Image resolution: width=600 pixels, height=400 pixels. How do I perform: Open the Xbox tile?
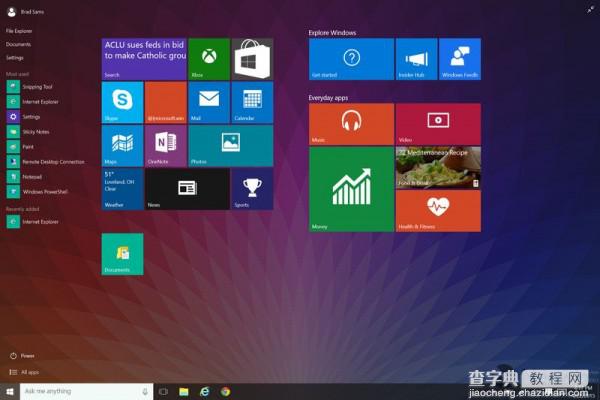(209, 59)
